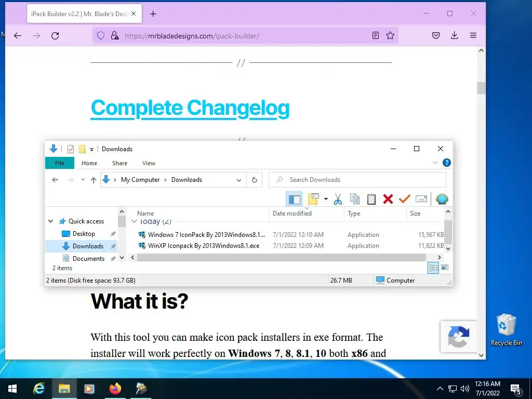Close the iPack Builder tab
Viewport: 532px width, 399px height.
point(134,14)
